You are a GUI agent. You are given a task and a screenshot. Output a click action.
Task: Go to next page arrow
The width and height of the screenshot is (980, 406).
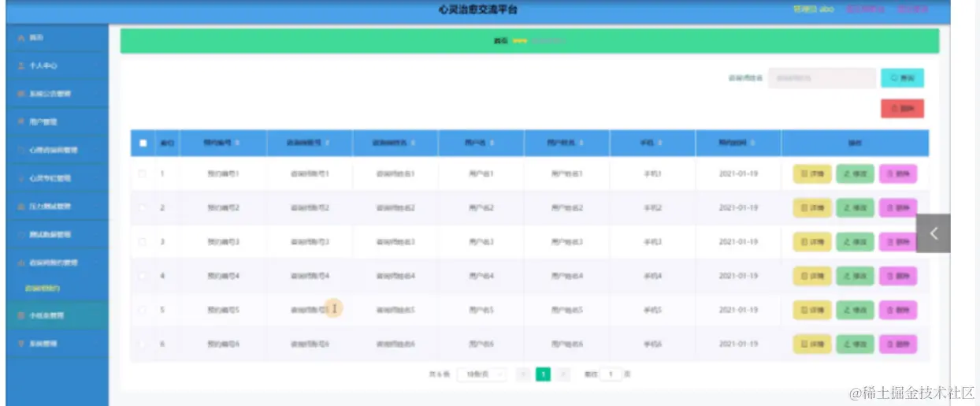tap(564, 374)
